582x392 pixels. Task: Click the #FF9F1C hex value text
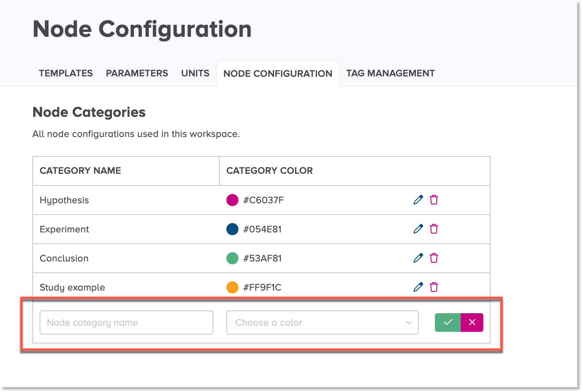click(x=262, y=287)
